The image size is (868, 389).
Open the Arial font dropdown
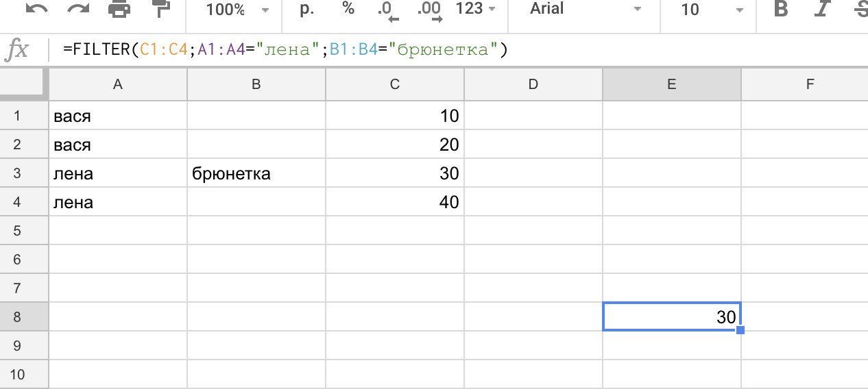pyautogui.click(x=586, y=10)
